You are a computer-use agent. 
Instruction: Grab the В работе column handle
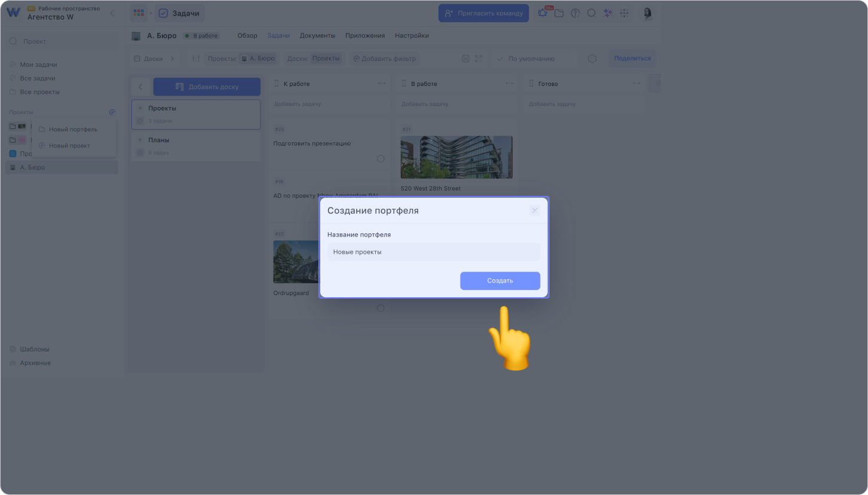pos(404,84)
